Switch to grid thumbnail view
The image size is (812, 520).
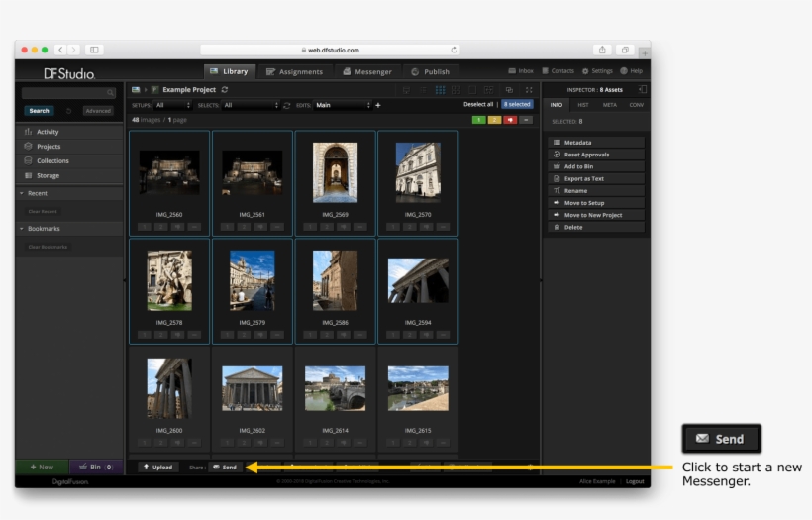point(441,89)
